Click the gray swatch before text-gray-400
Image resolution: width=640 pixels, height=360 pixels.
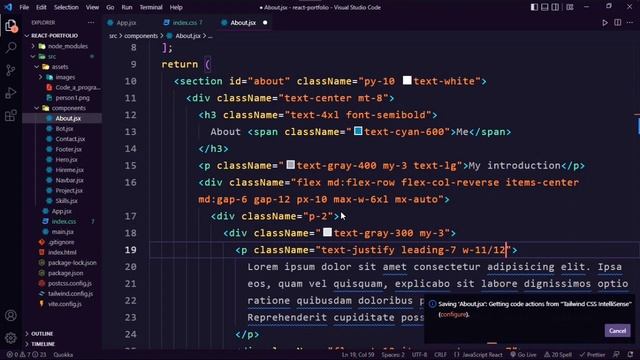290,165
